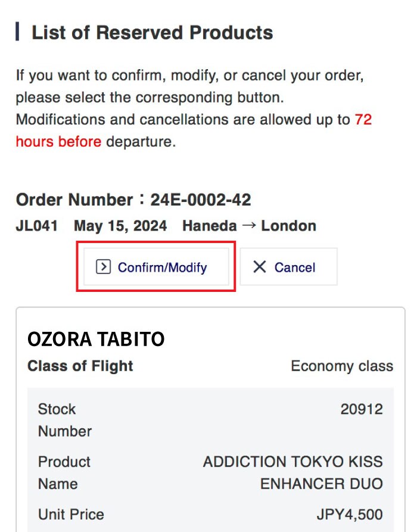Click the Product Name label
The image size is (417, 532).
coord(64,472)
